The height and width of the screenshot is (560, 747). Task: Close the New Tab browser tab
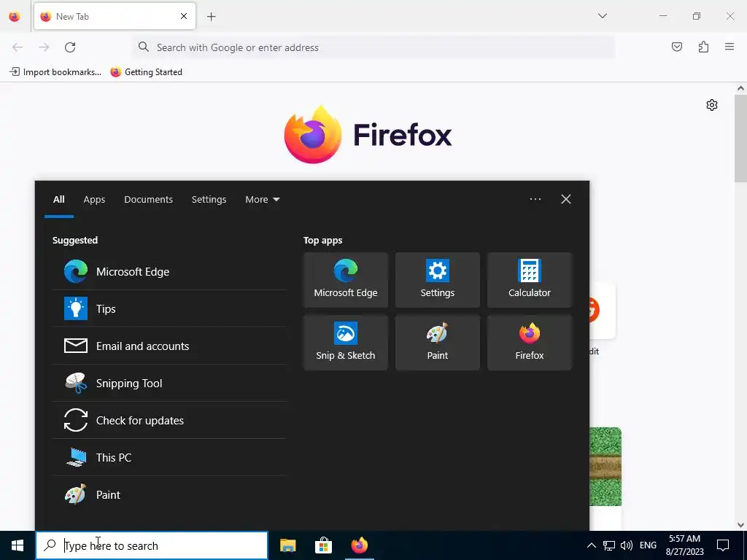tap(183, 16)
